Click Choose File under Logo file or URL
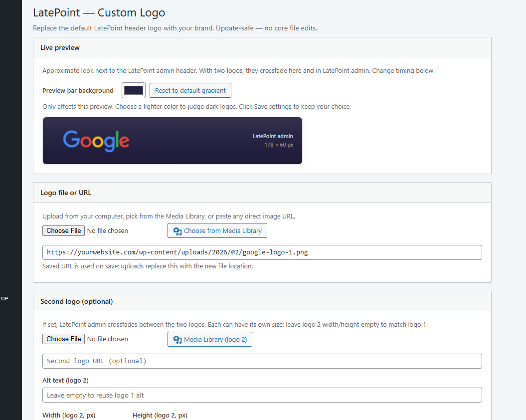 point(63,230)
